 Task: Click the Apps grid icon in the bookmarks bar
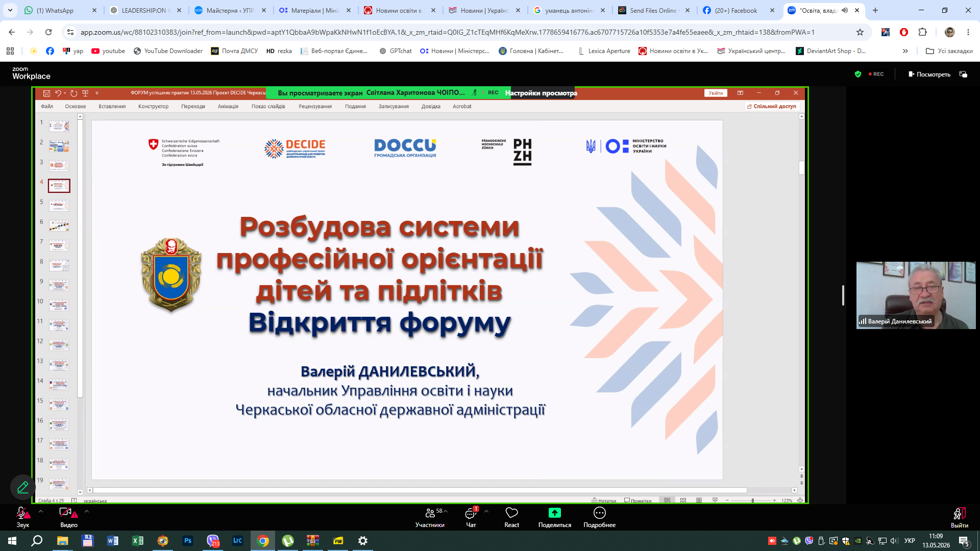(10, 51)
